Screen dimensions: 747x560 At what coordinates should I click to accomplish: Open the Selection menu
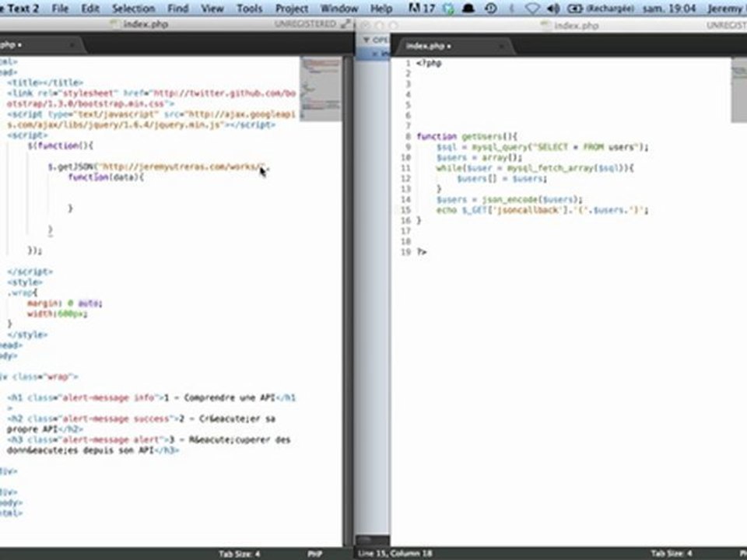pos(133,8)
